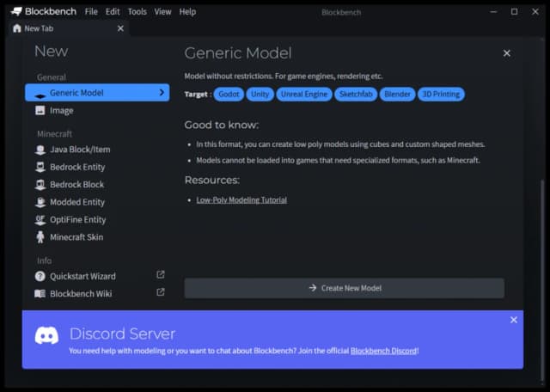Minimize the Blockbench window
Viewport: 550px width, 392px height.
493,12
